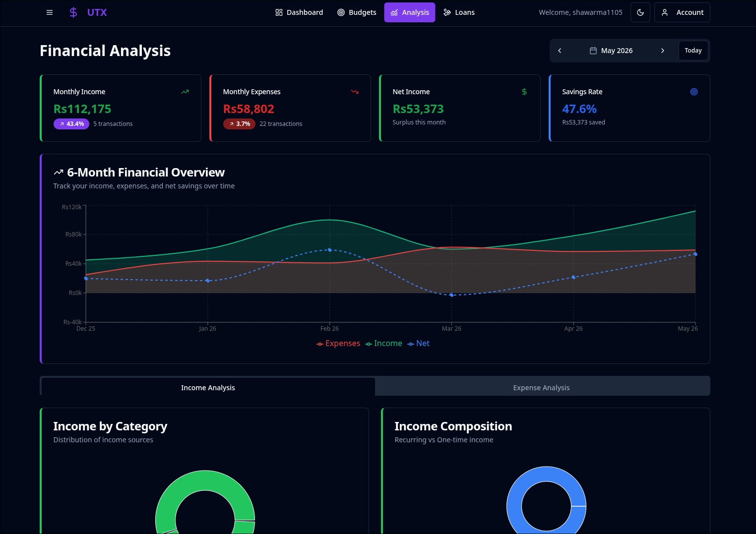Screen dimensions: 756x534
Task: Click the 43.4% income change badge
Action: pyautogui.click(x=71, y=124)
